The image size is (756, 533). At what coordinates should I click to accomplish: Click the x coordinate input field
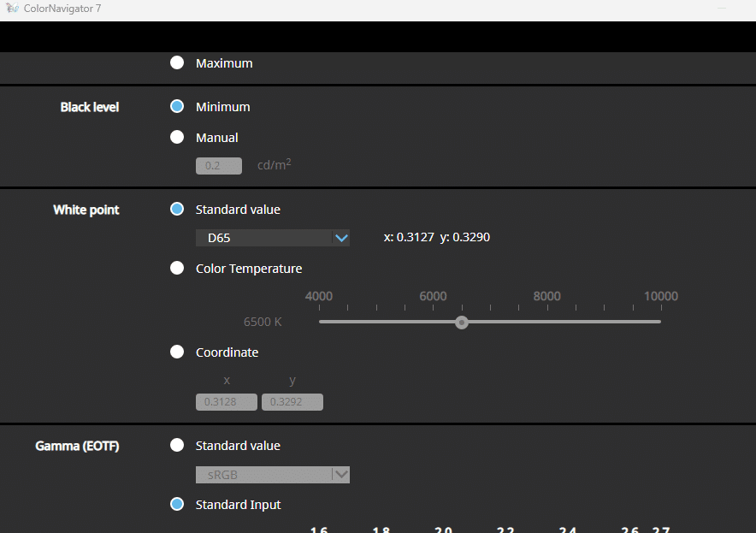click(x=227, y=402)
